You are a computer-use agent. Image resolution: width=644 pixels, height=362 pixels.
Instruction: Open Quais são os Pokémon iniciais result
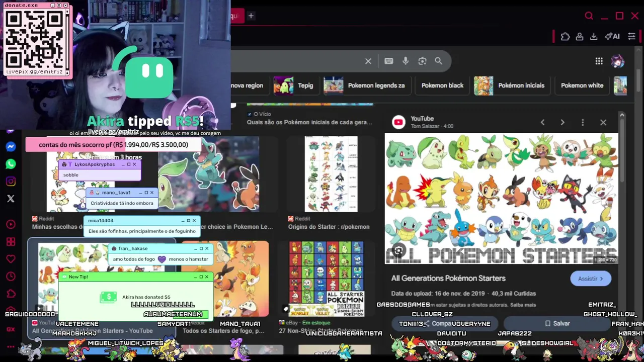pyautogui.click(x=309, y=122)
